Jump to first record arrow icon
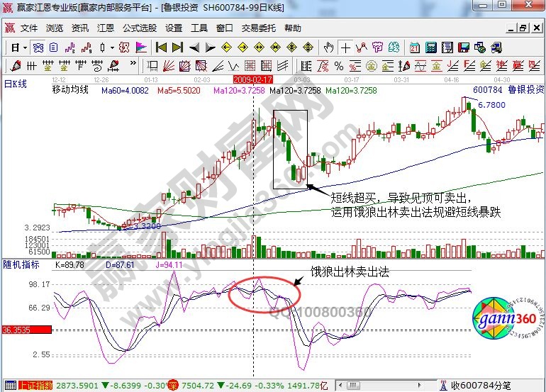Image resolution: width=546 pixels, height=392 pixels. click(162, 47)
